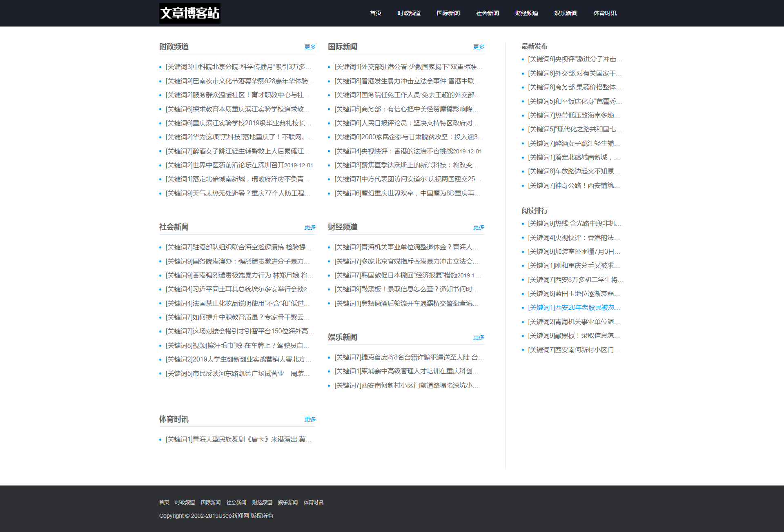This screenshot has width=784, height=532.
Task: Open article 2000家民企参与甘肃脱贫攻坚
Action: point(409,137)
